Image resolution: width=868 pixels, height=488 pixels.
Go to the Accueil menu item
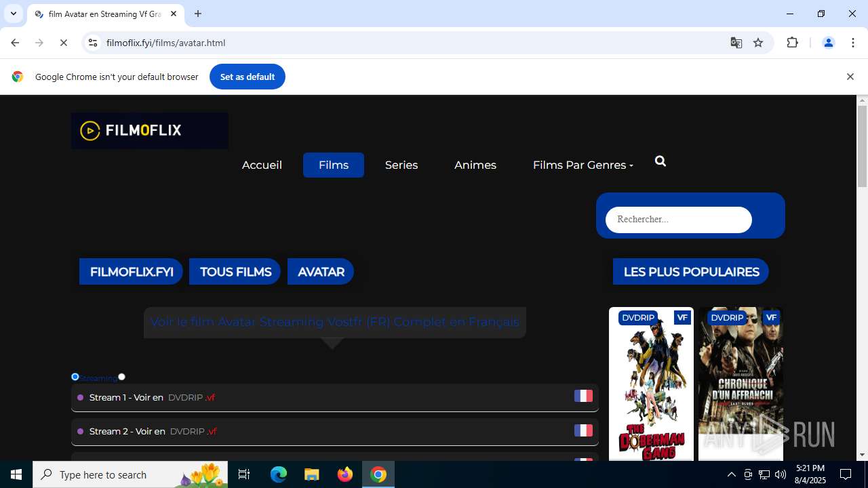tap(262, 165)
